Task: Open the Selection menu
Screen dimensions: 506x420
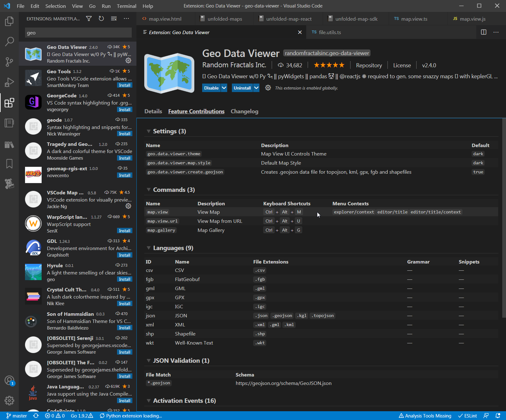Action: [55, 6]
